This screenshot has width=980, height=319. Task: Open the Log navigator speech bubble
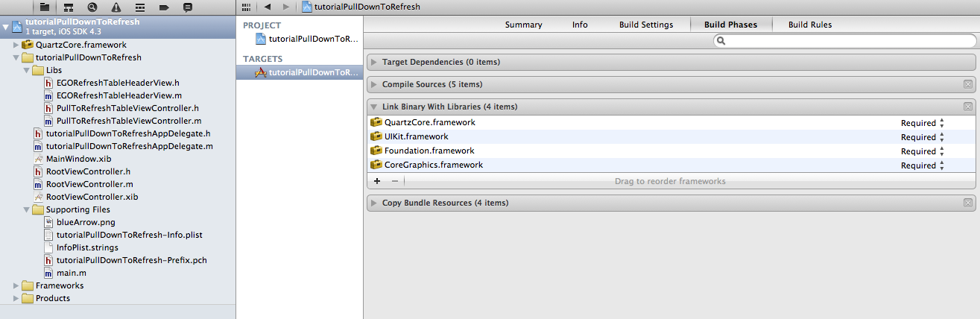point(188,7)
